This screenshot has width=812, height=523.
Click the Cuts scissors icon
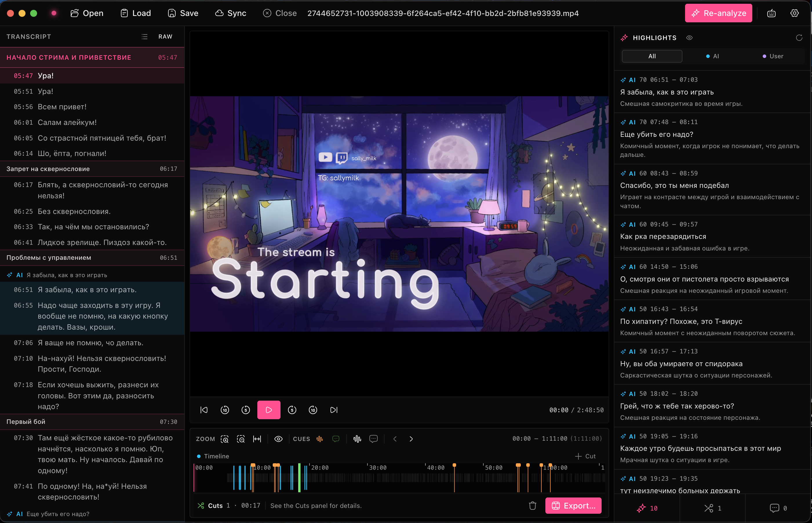pyautogui.click(x=201, y=506)
